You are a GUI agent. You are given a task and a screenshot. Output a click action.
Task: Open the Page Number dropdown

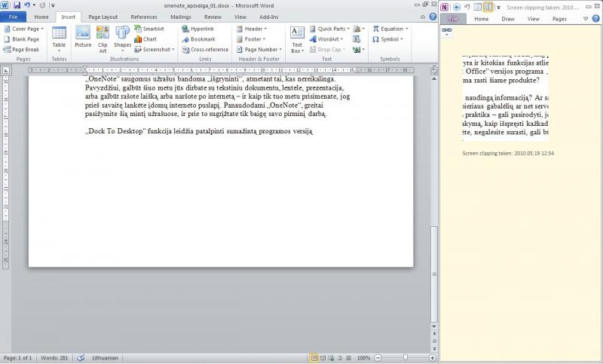259,50
